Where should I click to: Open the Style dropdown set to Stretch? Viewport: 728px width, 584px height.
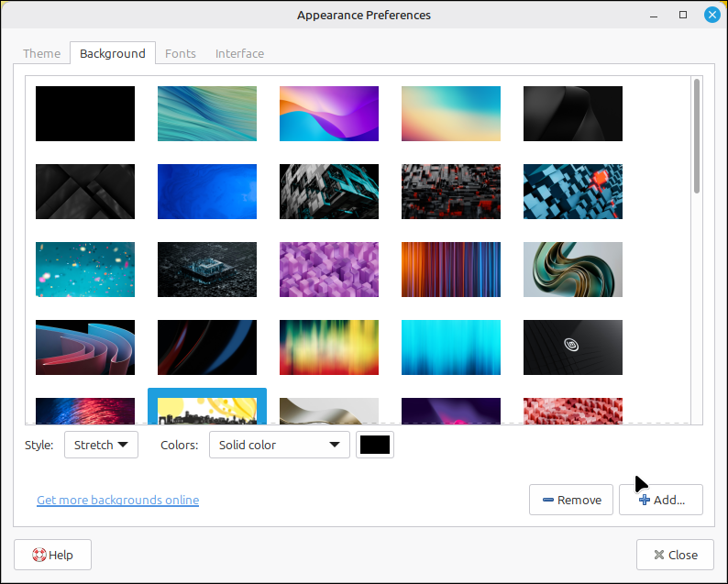tap(100, 446)
